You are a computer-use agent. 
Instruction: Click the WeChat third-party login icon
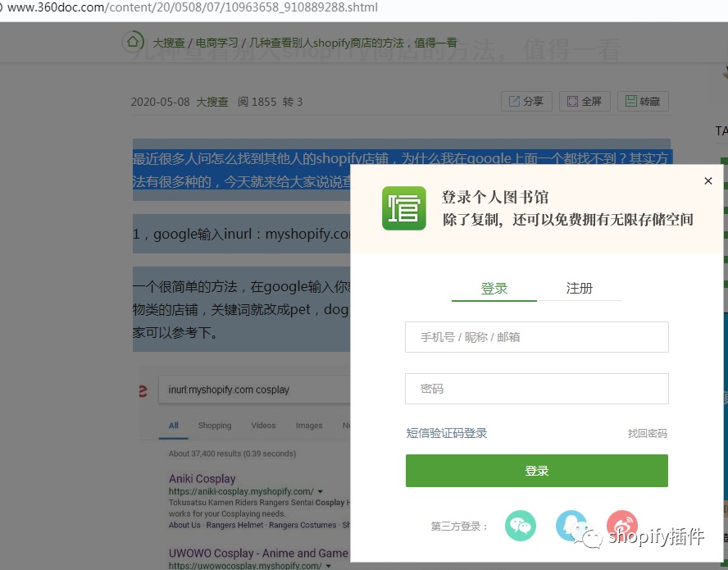click(x=520, y=526)
